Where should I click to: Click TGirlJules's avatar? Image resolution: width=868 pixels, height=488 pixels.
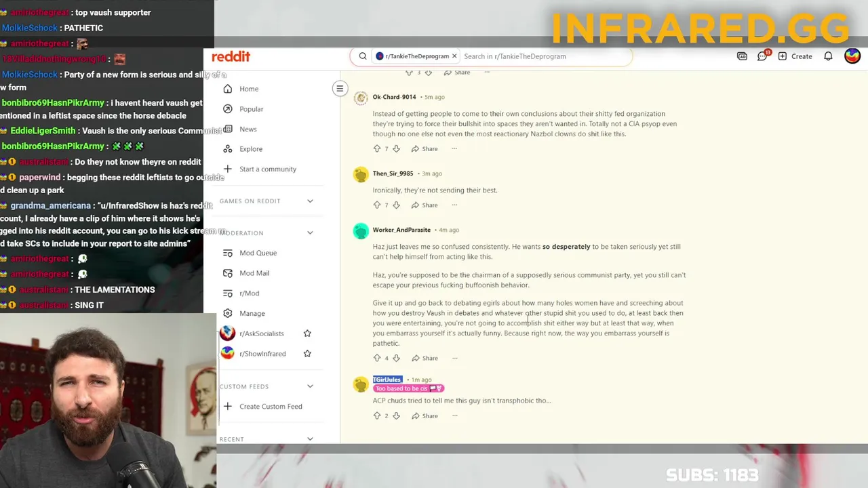[x=361, y=384]
